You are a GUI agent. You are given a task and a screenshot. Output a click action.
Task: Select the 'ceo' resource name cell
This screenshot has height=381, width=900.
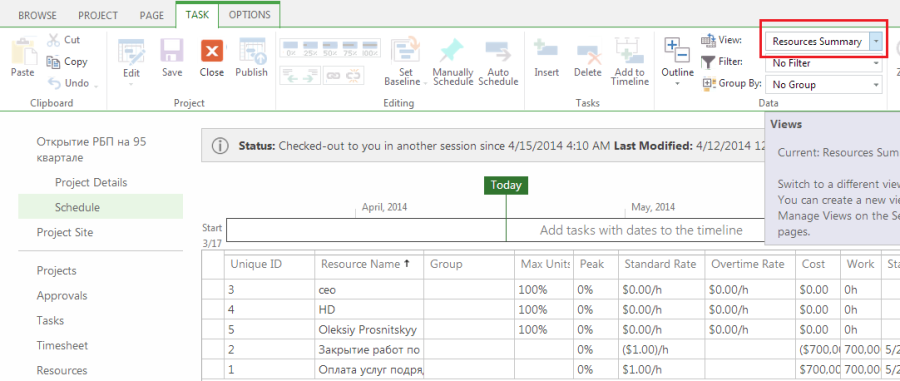(369, 290)
